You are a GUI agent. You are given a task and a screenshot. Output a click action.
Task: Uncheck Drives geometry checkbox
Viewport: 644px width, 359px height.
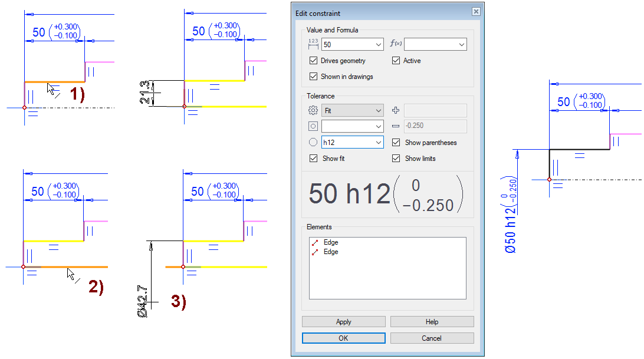(x=313, y=61)
